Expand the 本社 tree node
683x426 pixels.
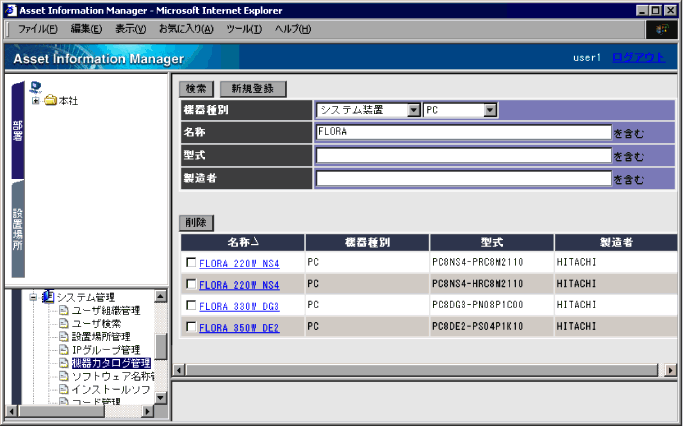(x=36, y=101)
